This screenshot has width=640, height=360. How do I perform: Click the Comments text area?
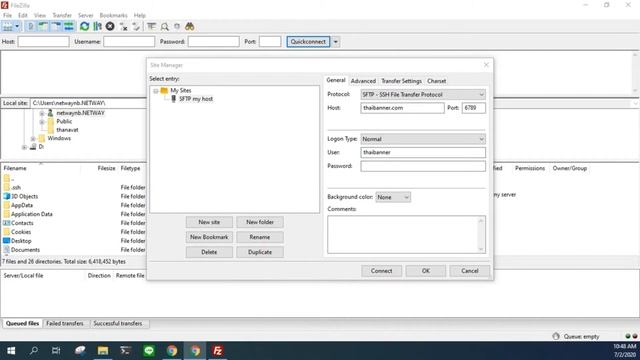point(406,234)
